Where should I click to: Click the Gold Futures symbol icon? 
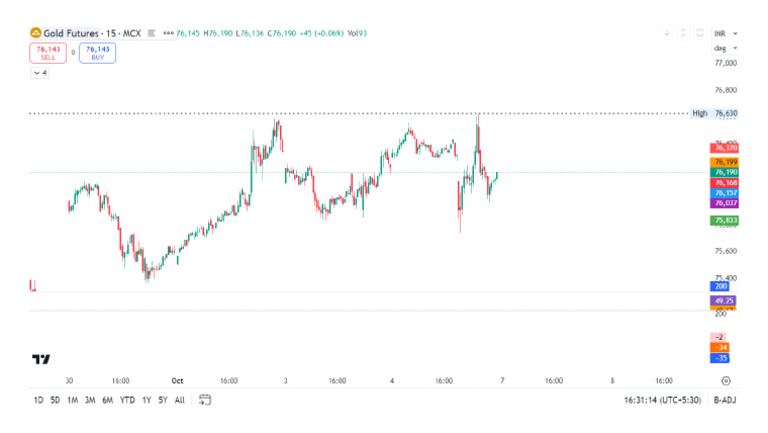(x=35, y=33)
